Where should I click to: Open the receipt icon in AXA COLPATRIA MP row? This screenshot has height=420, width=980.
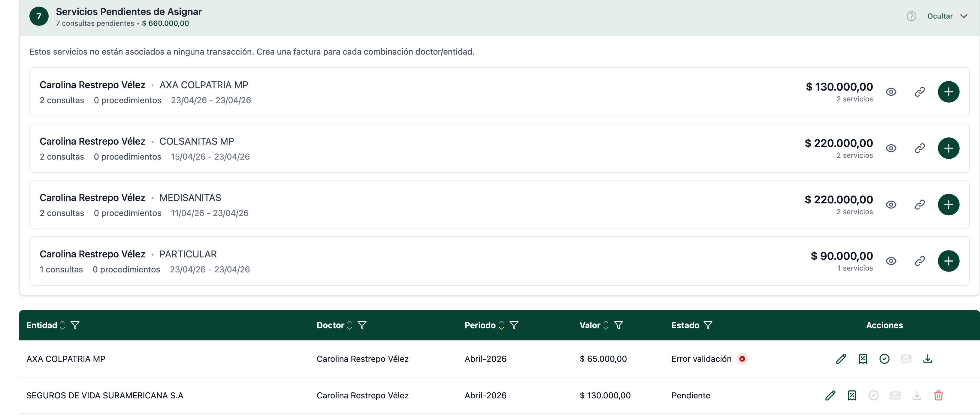pyautogui.click(x=863, y=359)
